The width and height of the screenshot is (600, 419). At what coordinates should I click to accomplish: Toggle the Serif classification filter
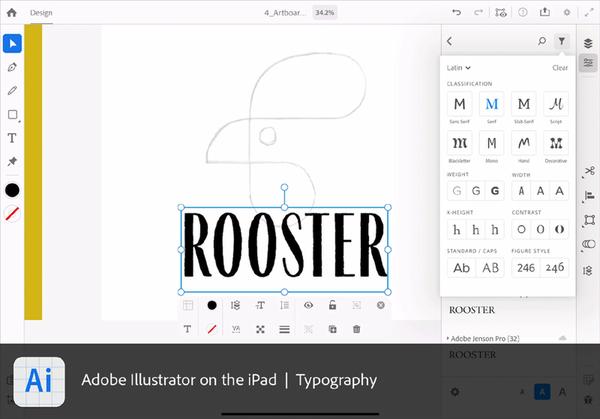(492, 104)
